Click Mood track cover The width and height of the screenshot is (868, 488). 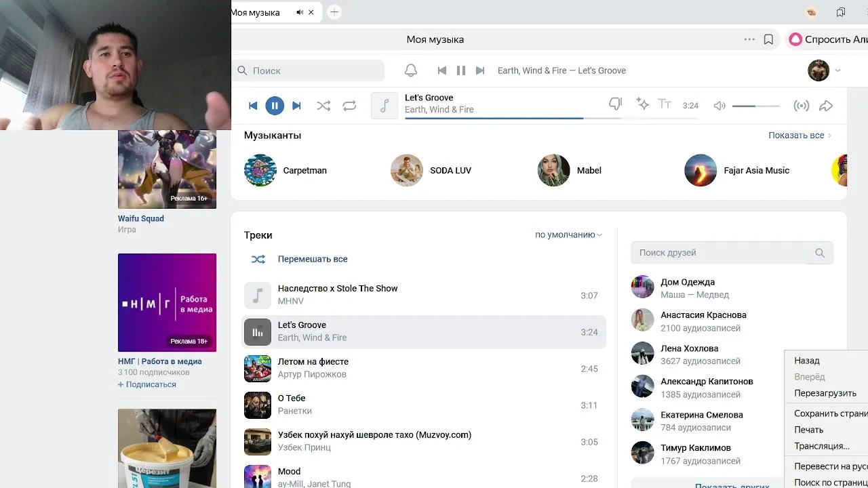(x=258, y=476)
